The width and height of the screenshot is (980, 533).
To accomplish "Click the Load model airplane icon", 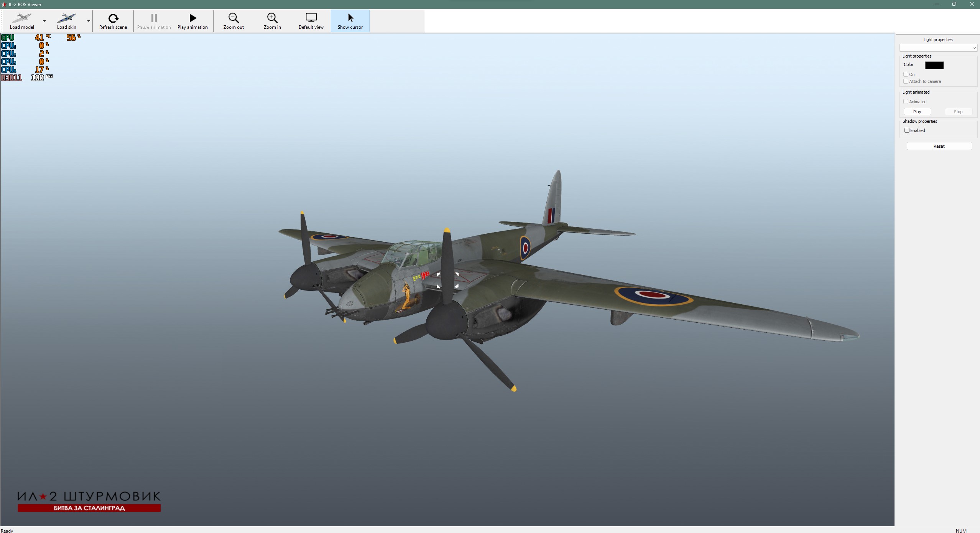I will coord(22,18).
